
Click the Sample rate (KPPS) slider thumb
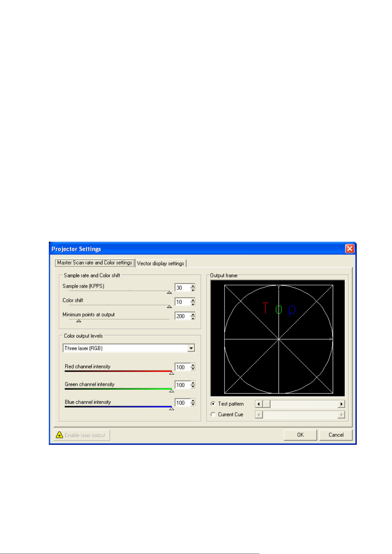[x=169, y=292]
